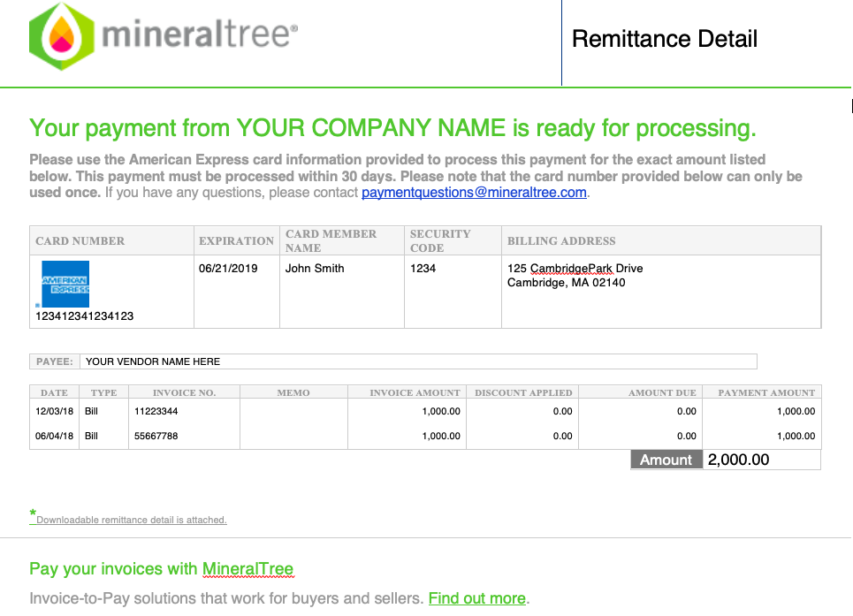
Task: Click the MineralTree link in the footer heading
Action: click(248, 568)
